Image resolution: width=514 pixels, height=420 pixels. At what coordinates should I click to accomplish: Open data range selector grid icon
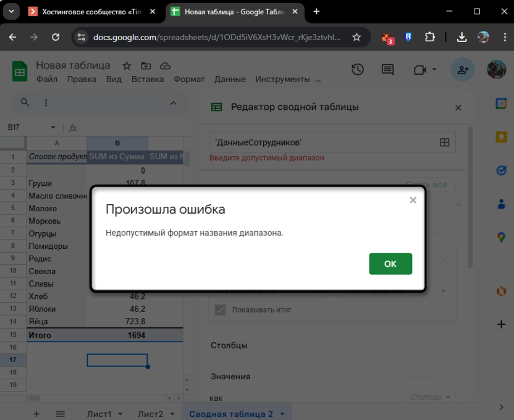pos(444,142)
